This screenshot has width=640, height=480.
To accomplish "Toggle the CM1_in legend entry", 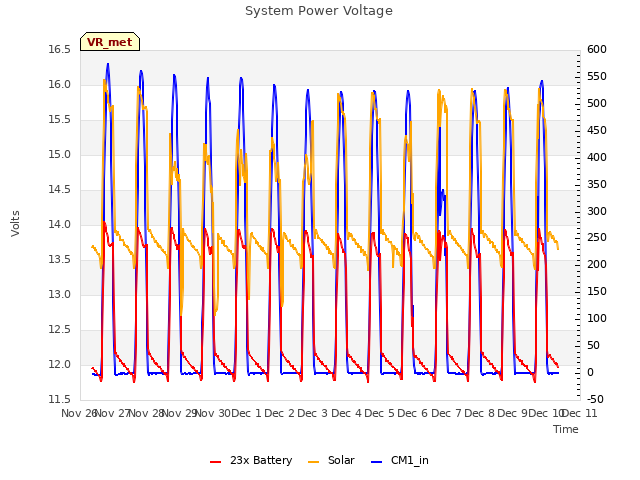I will pyautogui.click(x=400, y=460).
